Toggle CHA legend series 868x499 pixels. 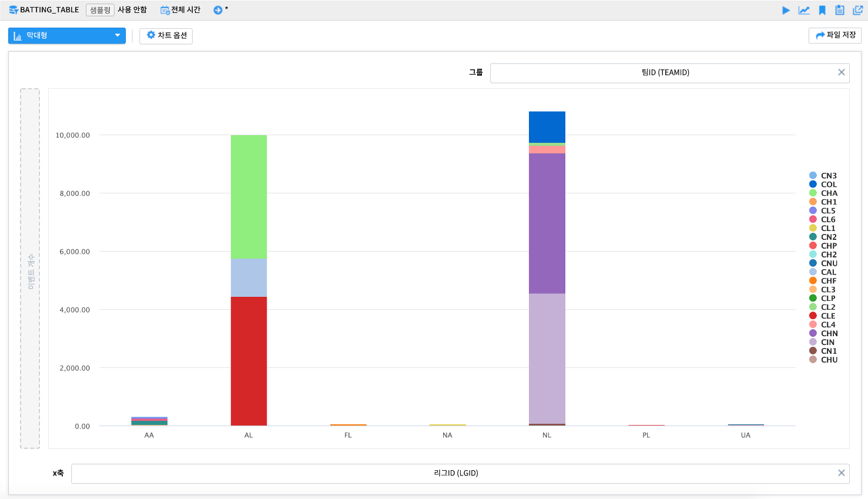[x=823, y=193]
